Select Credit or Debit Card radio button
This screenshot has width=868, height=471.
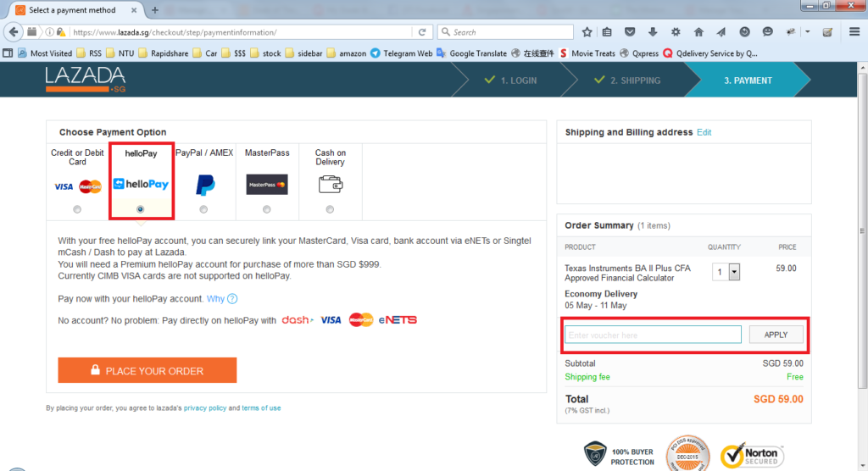click(x=77, y=209)
